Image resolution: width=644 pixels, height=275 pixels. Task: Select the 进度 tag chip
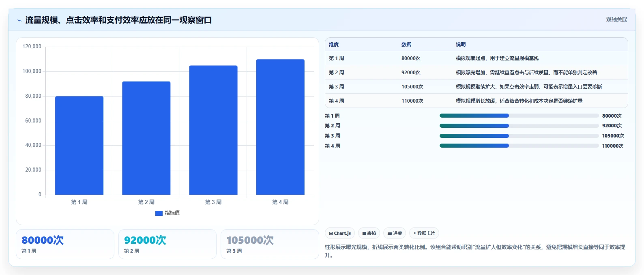395,233
